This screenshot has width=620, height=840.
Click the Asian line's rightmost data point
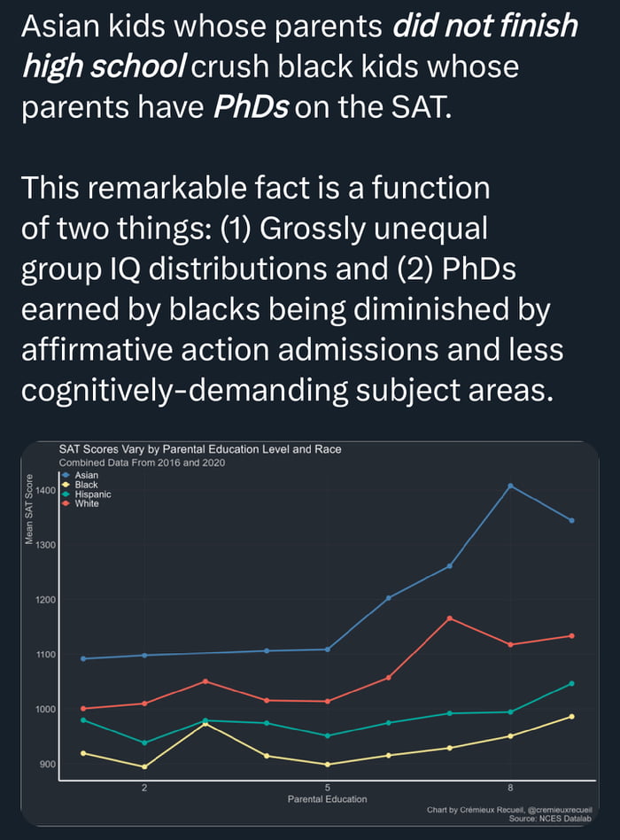point(571,520)
